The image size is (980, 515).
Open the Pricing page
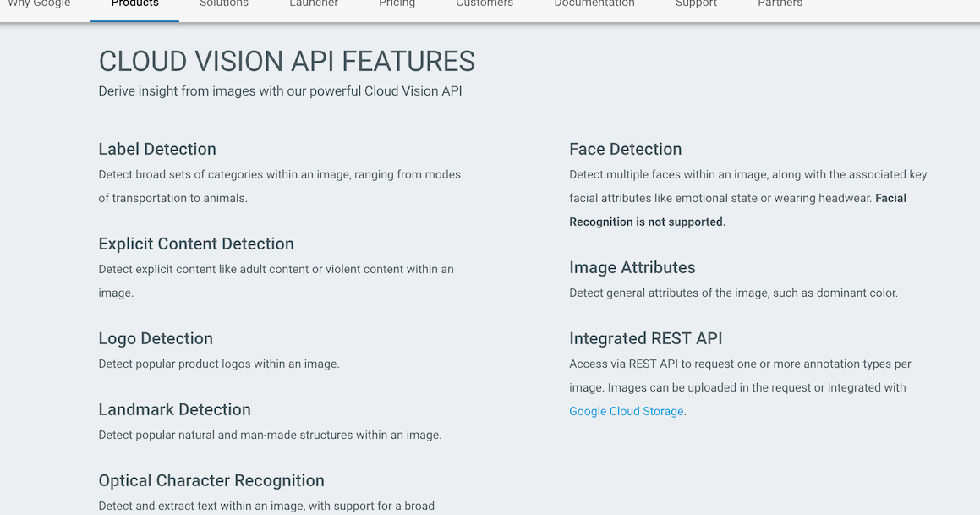tap(397, 3)
